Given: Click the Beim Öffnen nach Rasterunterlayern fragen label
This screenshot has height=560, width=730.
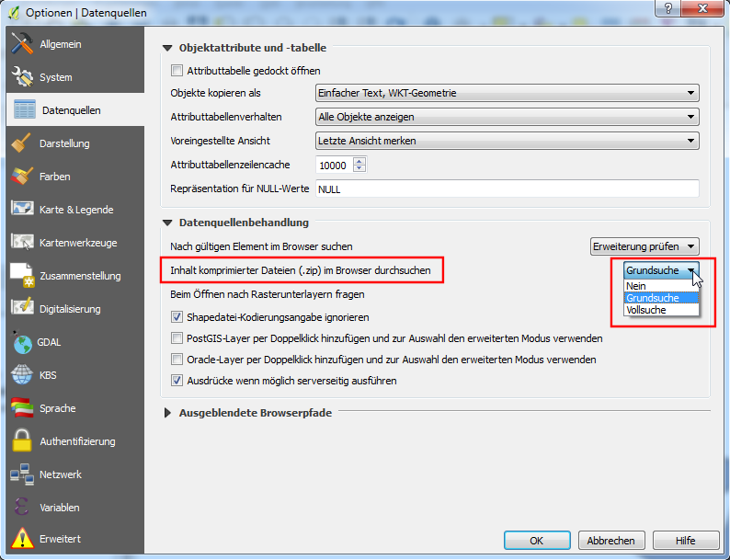Looking at the screenshot, I should tap(268, 294).
